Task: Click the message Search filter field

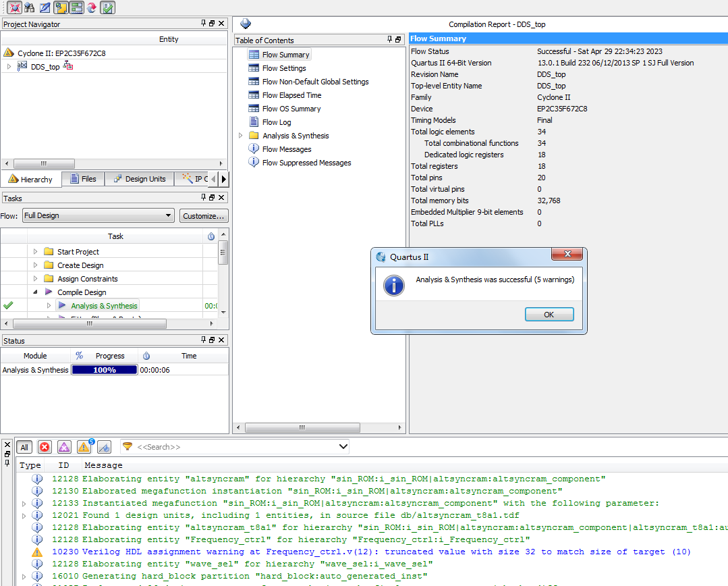Action: pyautogui.click(x=236, y=447)
